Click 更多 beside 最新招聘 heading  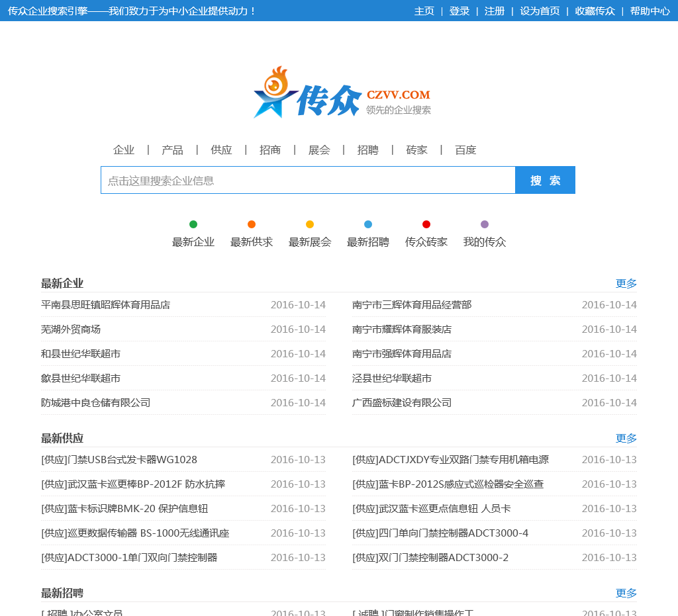tap(626, 593)
